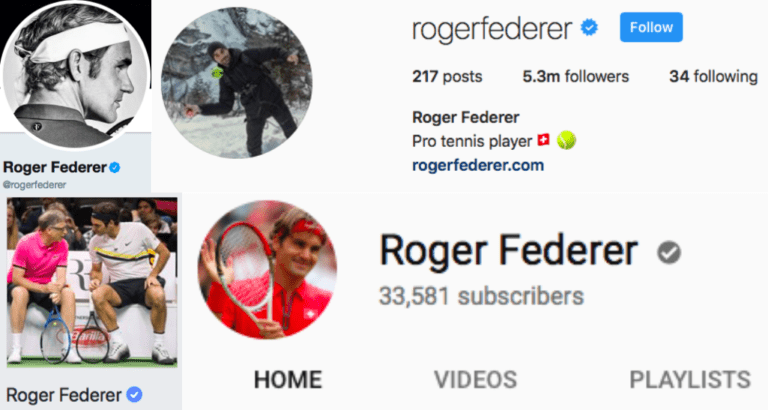Open the snowy Instagram profile picture
This screenshot has width=768, height=410.
tap(237, 83)
